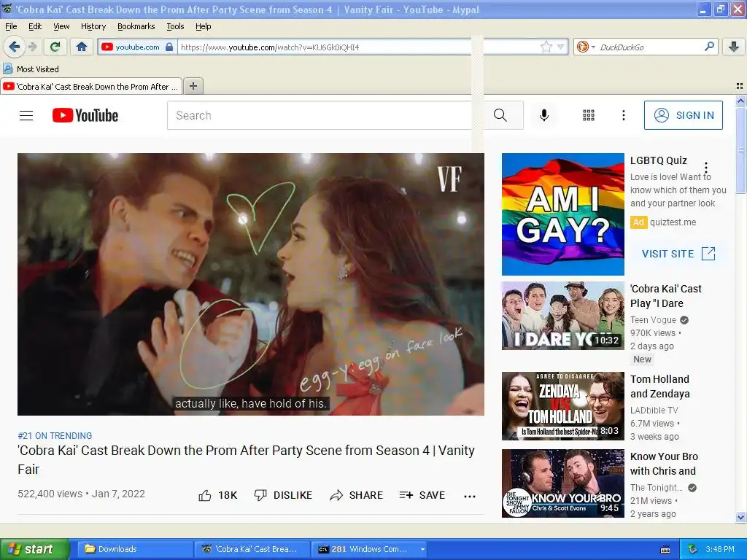The image size is (747, 560).
Task: Bookmark this page with the star icon
Action: [x=546, y=47]
